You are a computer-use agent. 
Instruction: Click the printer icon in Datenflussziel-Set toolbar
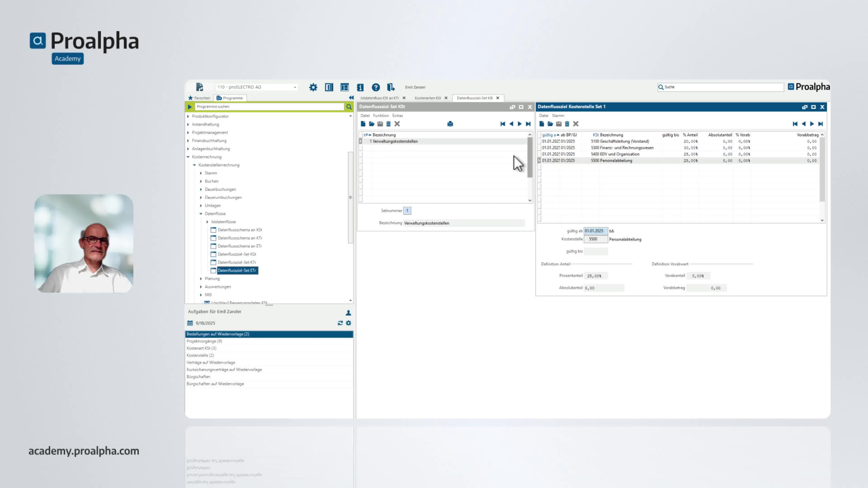[450, 124]
